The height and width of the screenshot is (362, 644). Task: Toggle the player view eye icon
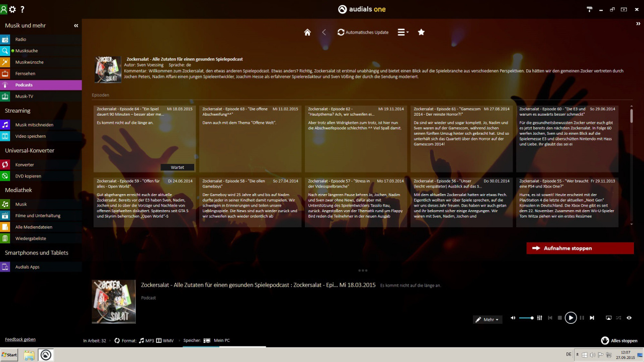[x=629, y=318]
